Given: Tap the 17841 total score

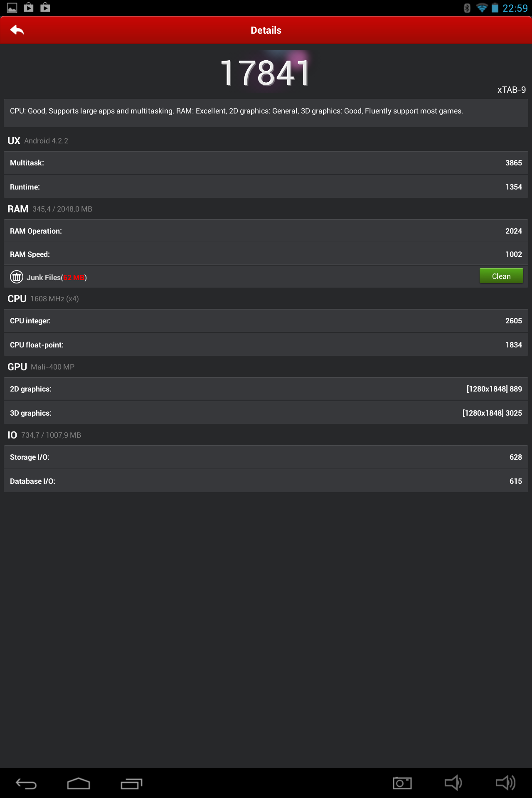Looking at the screenshot, I should (265, 73).
